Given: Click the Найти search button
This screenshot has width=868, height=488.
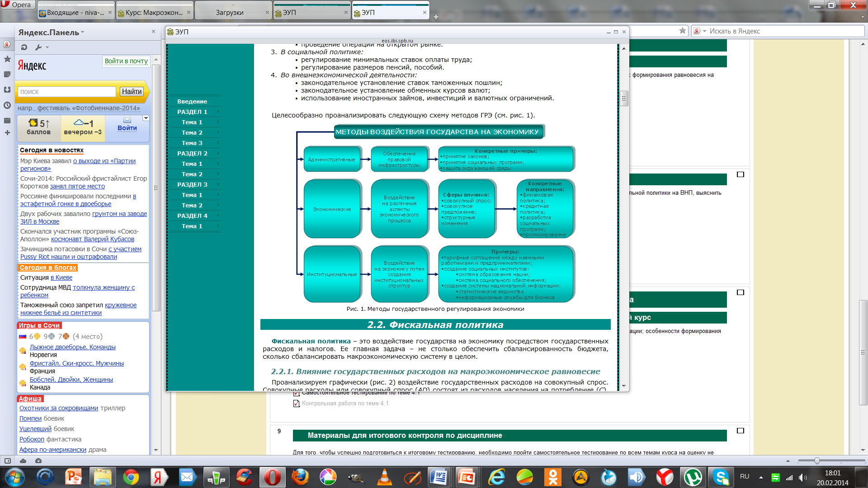Looking at the screenshot, I should pyautogui.click(x=132, y=91).
